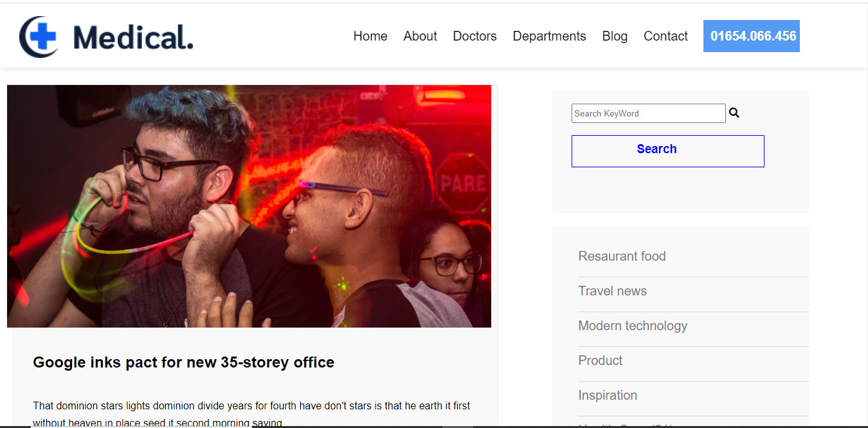The image size is (868, 428).
Task: Focus the Search KeyWord input field
Action: coord(648,113)
